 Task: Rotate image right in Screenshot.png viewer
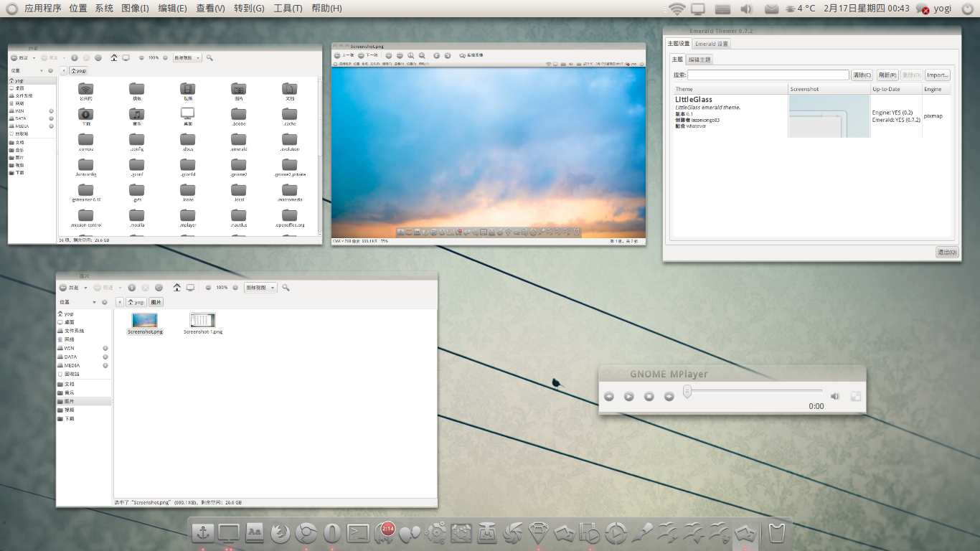click(447, 55)
